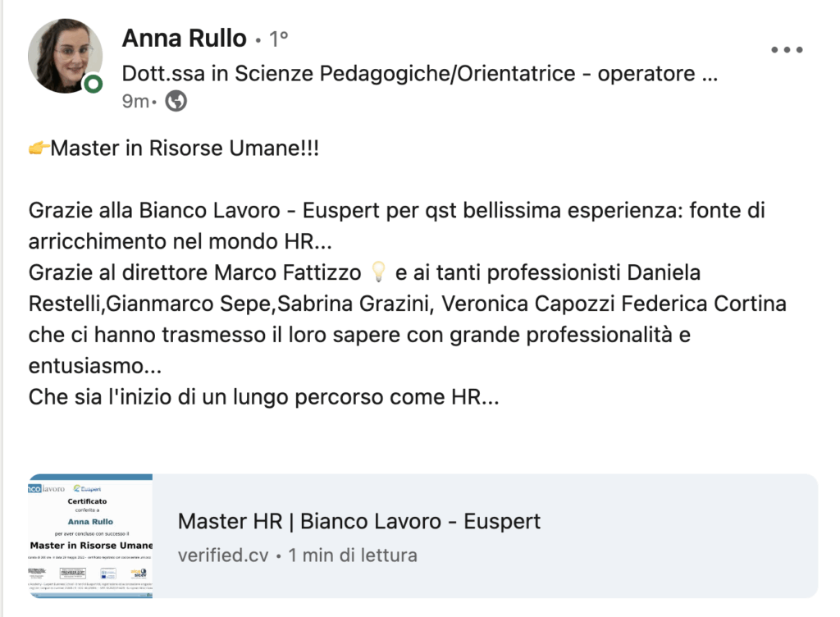This screenshot has width=840, height=617.
Task: Click the pointing hand emoji
Action: 39,149
